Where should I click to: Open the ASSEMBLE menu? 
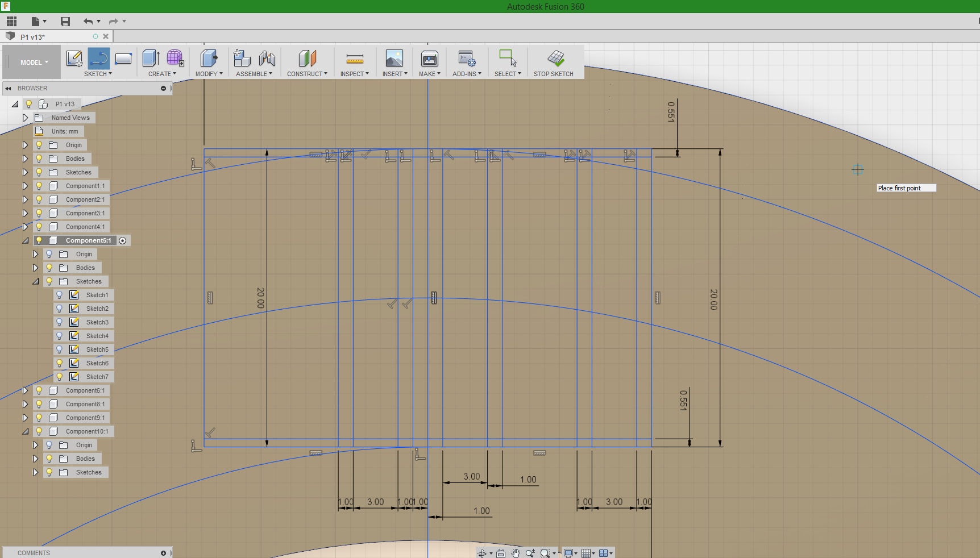coord(254,74)
